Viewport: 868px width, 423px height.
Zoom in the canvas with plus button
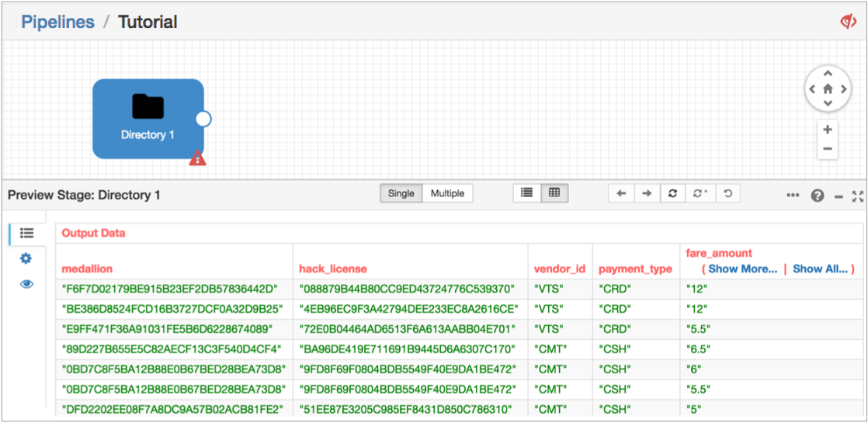coord(828,130)
